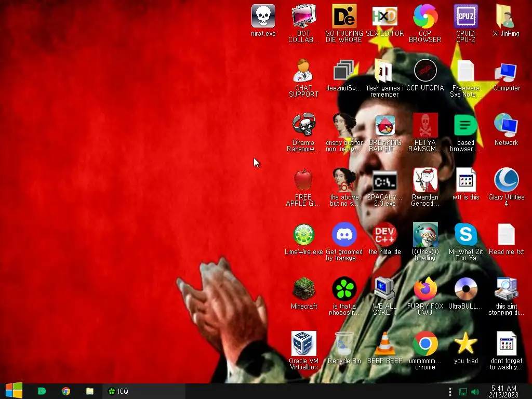Open the Dev-C++ 'the hilda ide' shortcut

[385, 234]
